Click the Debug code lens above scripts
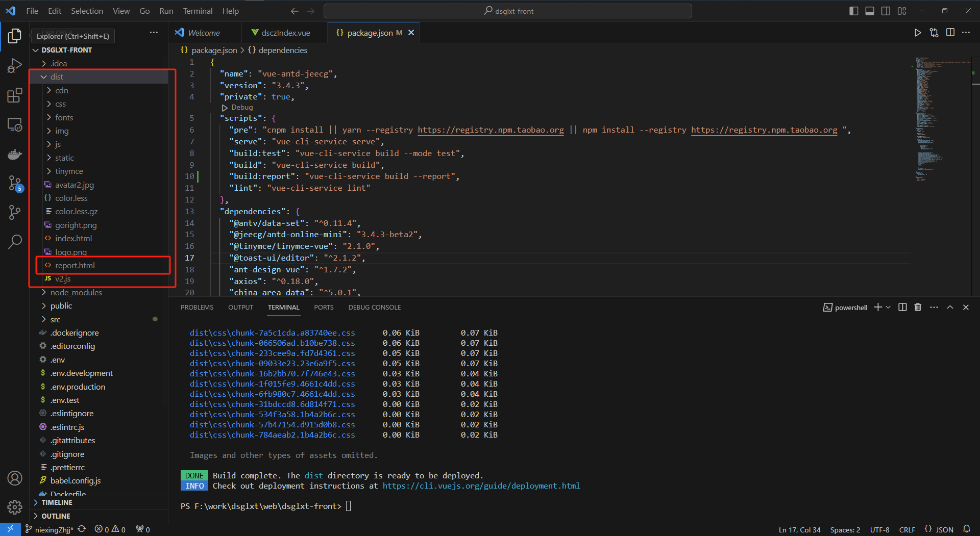 (241, 108)
